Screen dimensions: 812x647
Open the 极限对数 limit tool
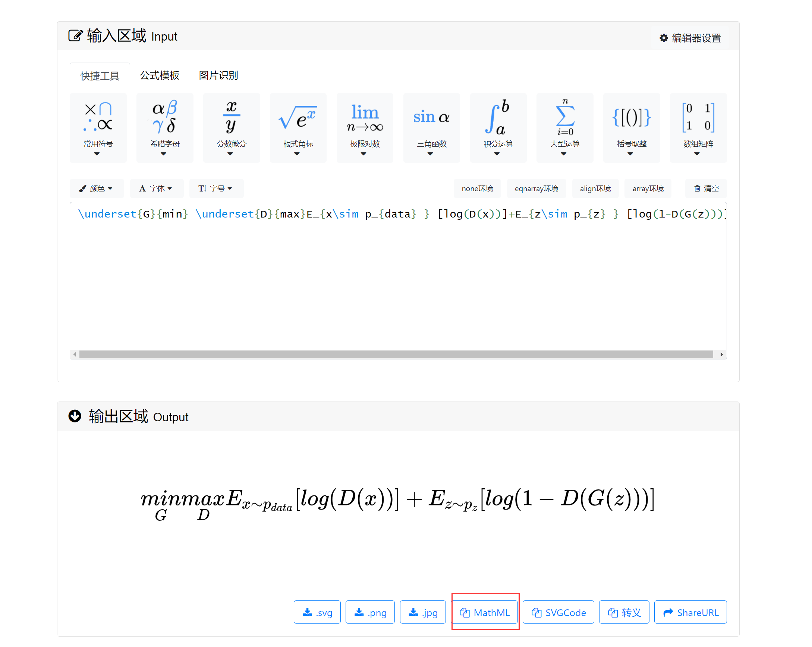(365, 128)
